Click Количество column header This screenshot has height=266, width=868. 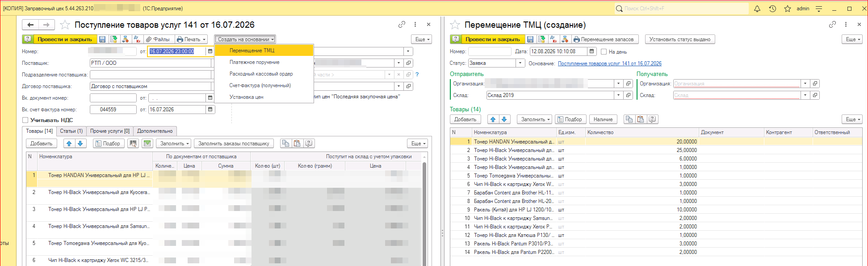[x=642, y=132]
